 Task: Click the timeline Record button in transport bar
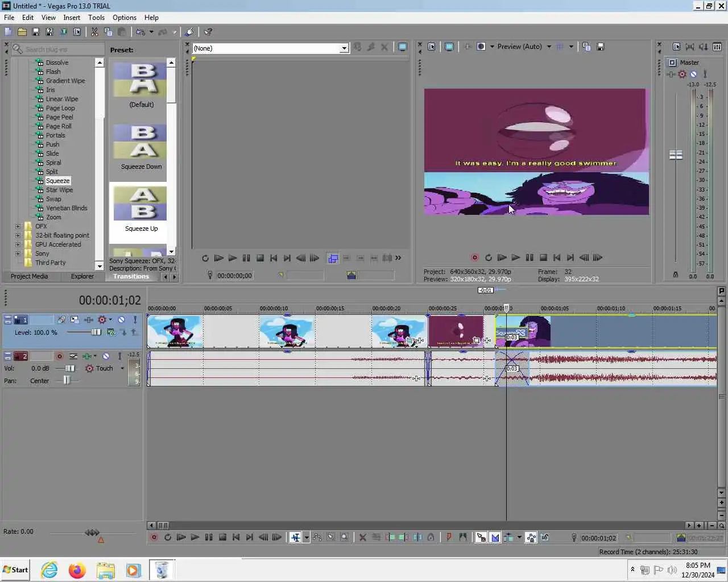154,537
